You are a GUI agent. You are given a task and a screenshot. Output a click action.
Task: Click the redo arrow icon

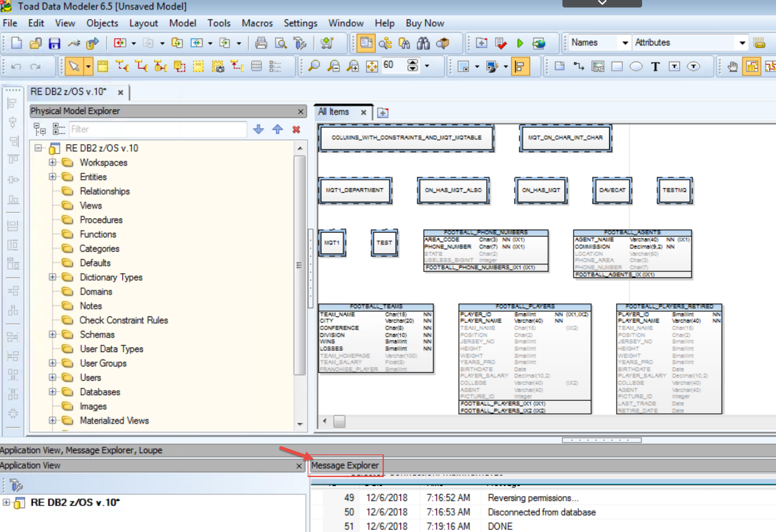click(35, 67)
